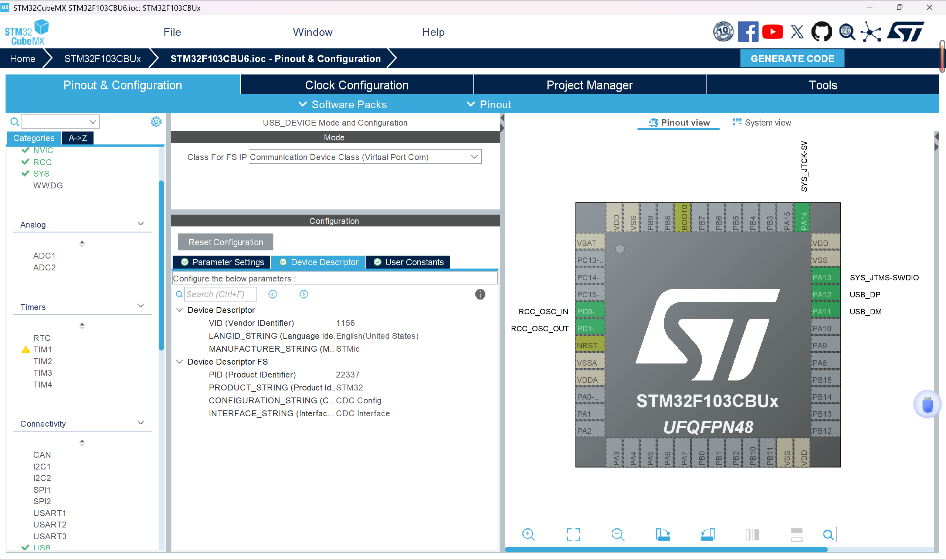Select pin PA13 on the chip

825,278
